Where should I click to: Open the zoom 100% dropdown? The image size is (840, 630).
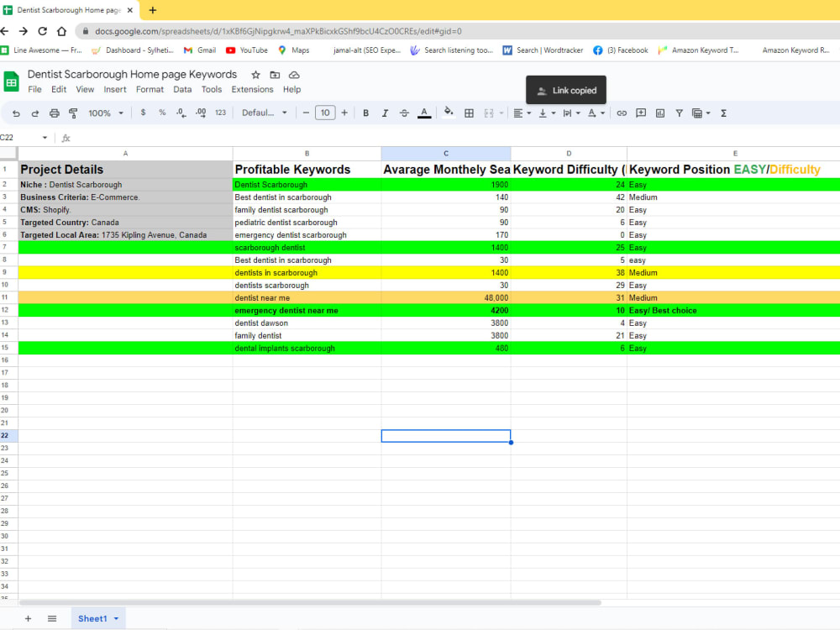(x=106, y=113)
